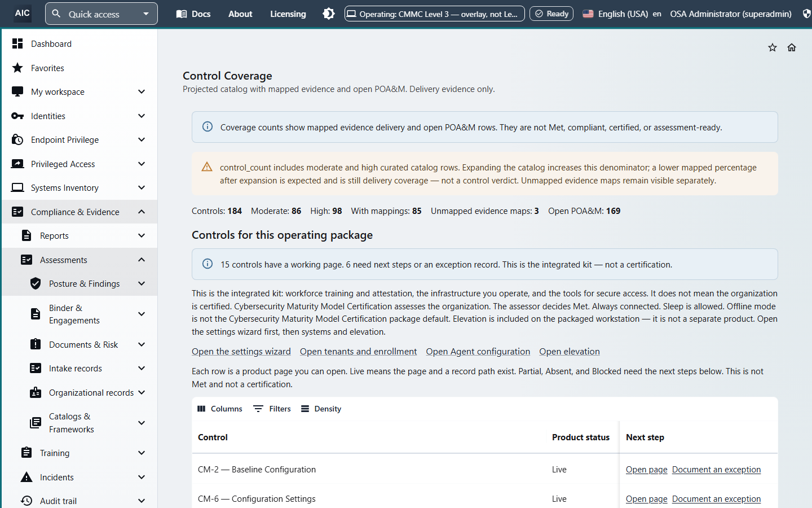Click the Reports document icon

[x=27, y=235]
